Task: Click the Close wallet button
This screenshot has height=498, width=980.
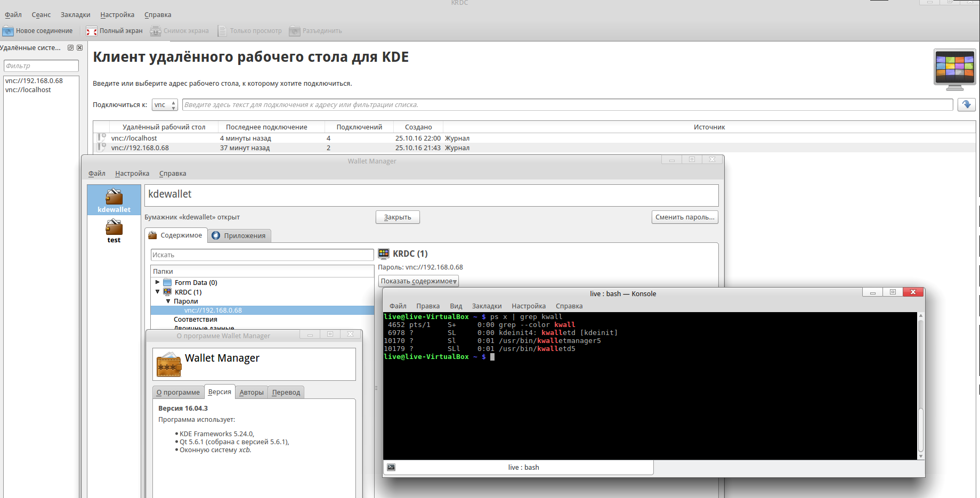Action: pyautogui.click(x=398, y=217)
